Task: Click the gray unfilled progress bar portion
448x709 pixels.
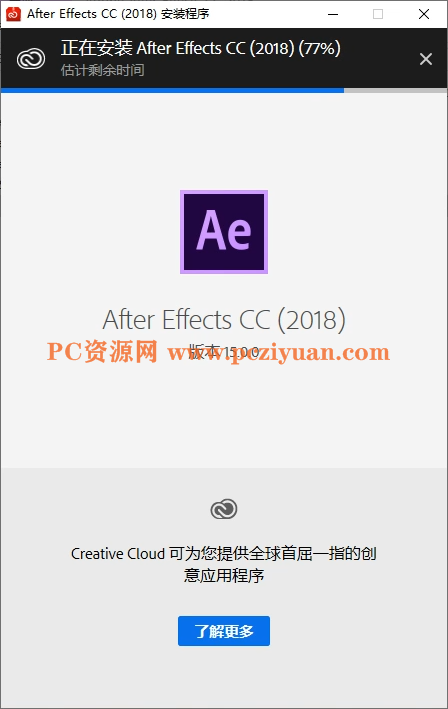Action: pos(396,90)
